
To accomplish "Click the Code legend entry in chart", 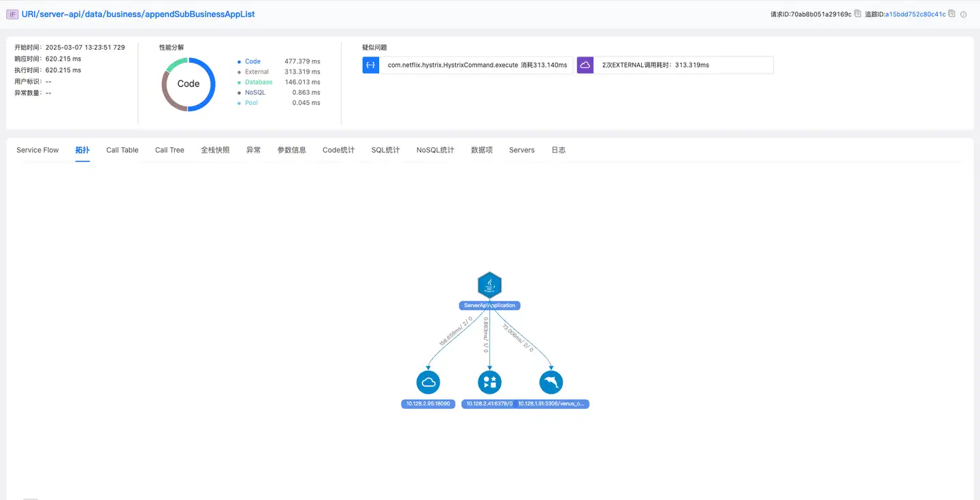I will tap(252, 61).
